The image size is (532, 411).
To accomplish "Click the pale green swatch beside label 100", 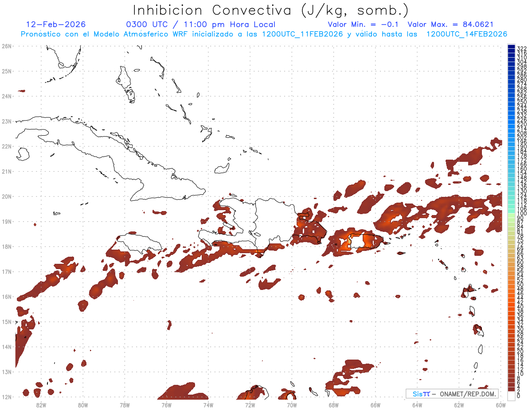I will click(x=511, y=216).
